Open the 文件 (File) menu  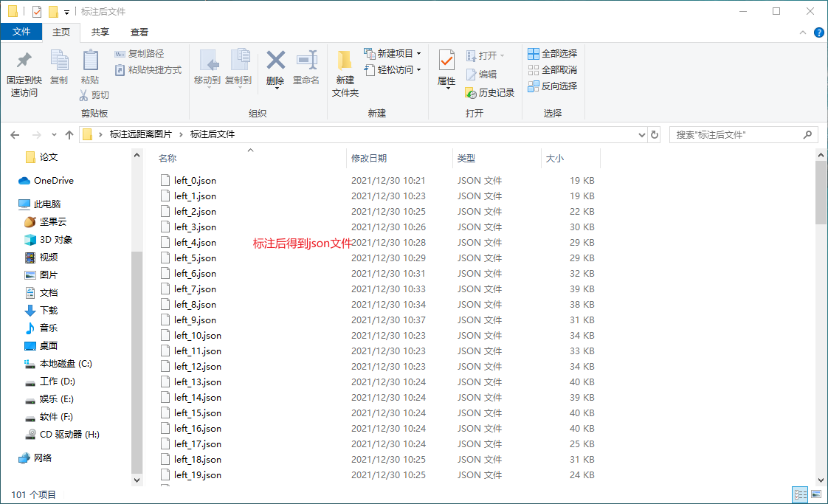(22, 32)
